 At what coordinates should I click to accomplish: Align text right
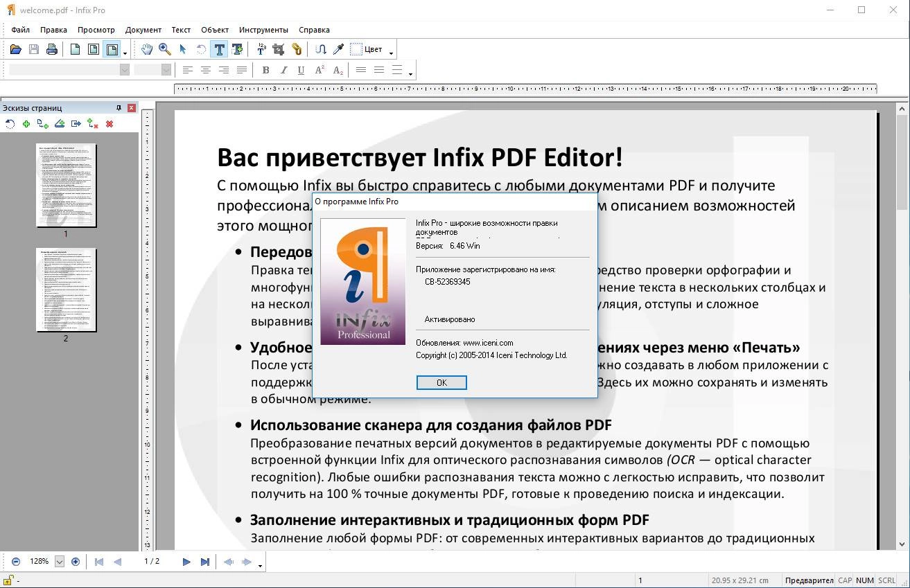(x=224, y=70)
